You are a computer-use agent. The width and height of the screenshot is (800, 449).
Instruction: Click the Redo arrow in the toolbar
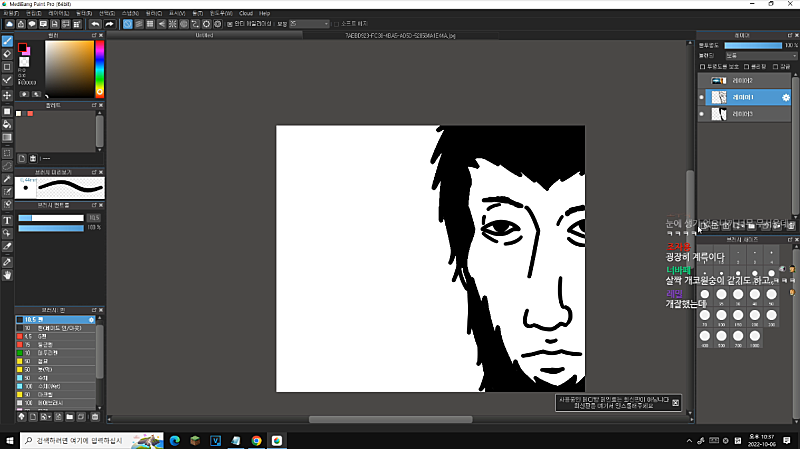108,23
